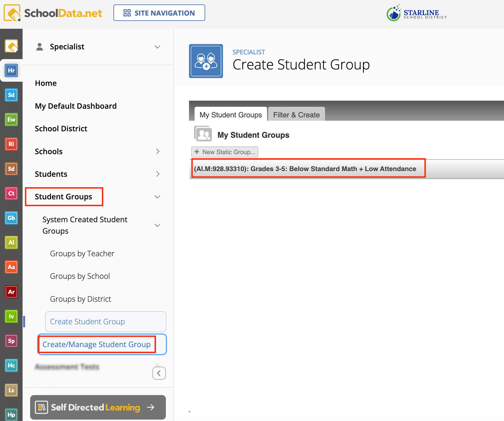Image resolution: width=504 pixels, height=421 pixels.
Task: Open the Gb app icon
Action: [x=11, y=218]
